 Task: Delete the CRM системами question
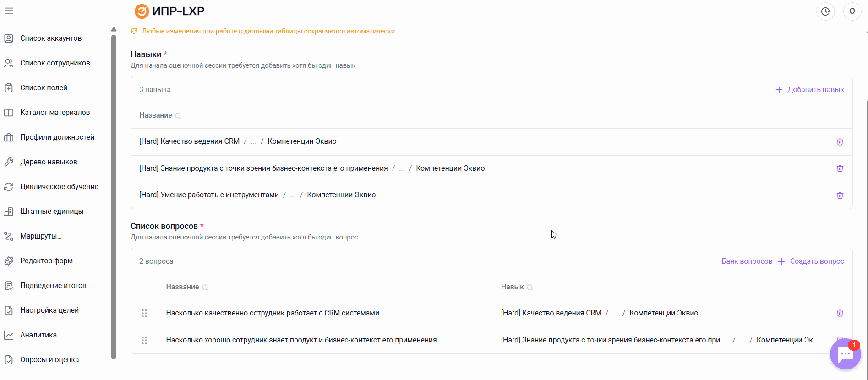pyautogui.click(x=840, y=313)
